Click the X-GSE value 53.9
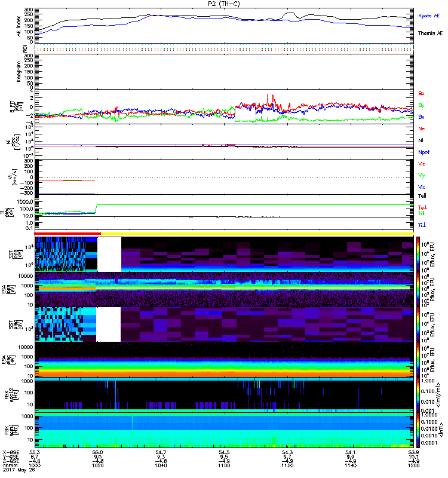This screenshot has width=448, height=478. click(413, 453)
